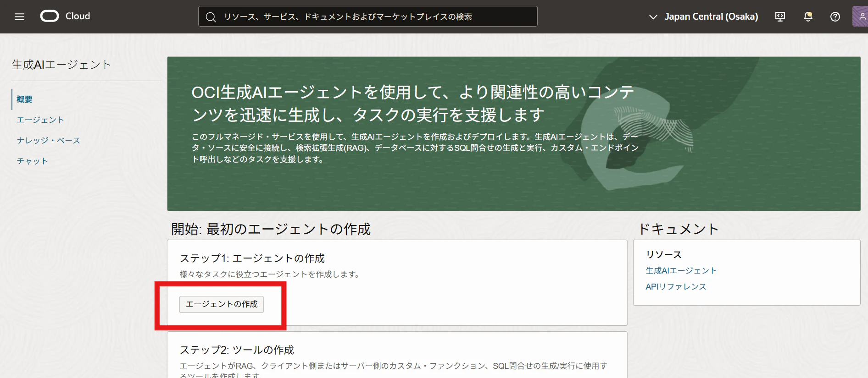
Task: Click the green banner headline about OCI生成AIエージェント
Action: point(413,104)
